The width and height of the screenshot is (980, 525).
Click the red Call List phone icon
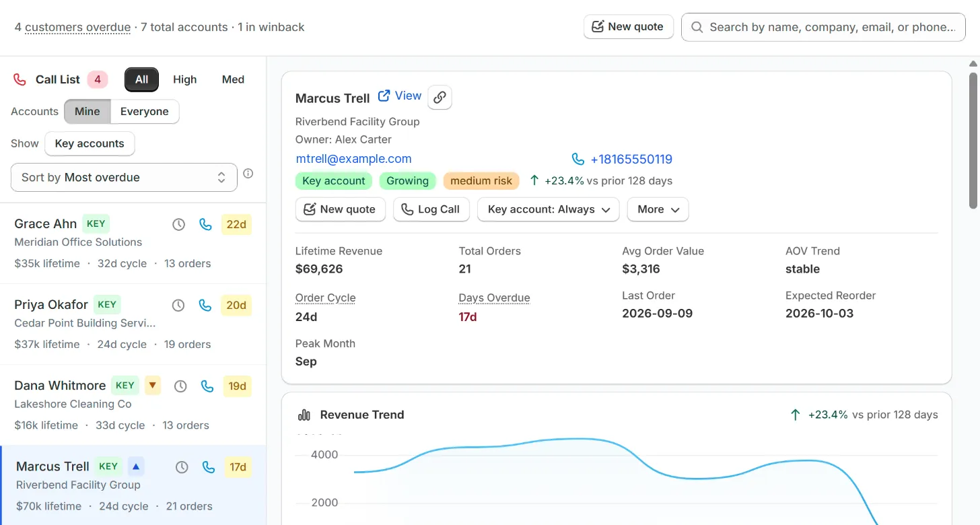(x=20, y=79)
